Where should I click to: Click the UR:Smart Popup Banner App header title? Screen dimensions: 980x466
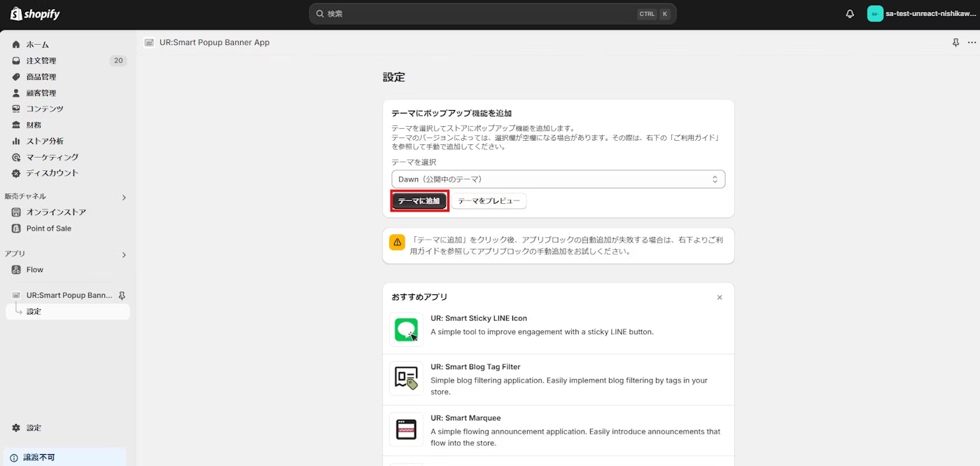214,43
